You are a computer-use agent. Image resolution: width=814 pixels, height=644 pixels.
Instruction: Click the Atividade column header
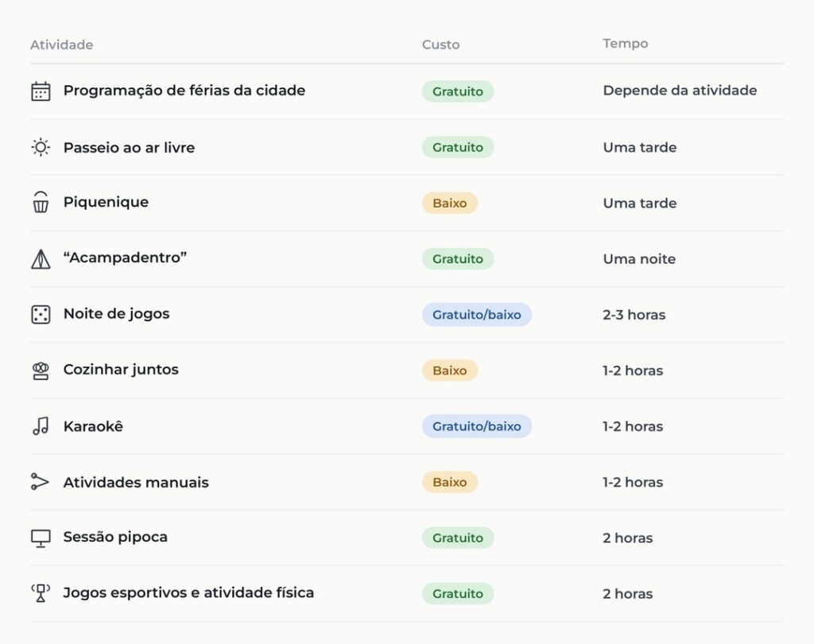coord(61,45)
